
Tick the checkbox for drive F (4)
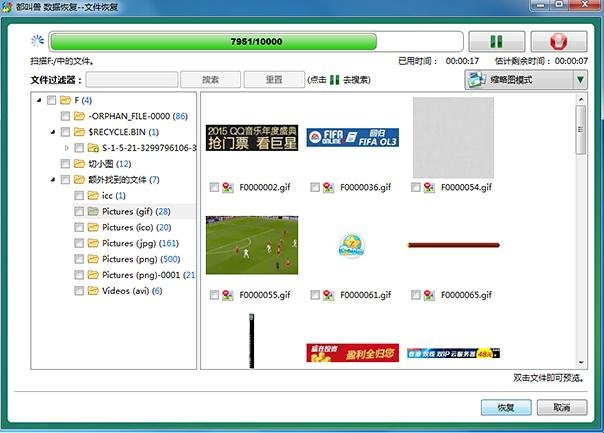[51, 100]
